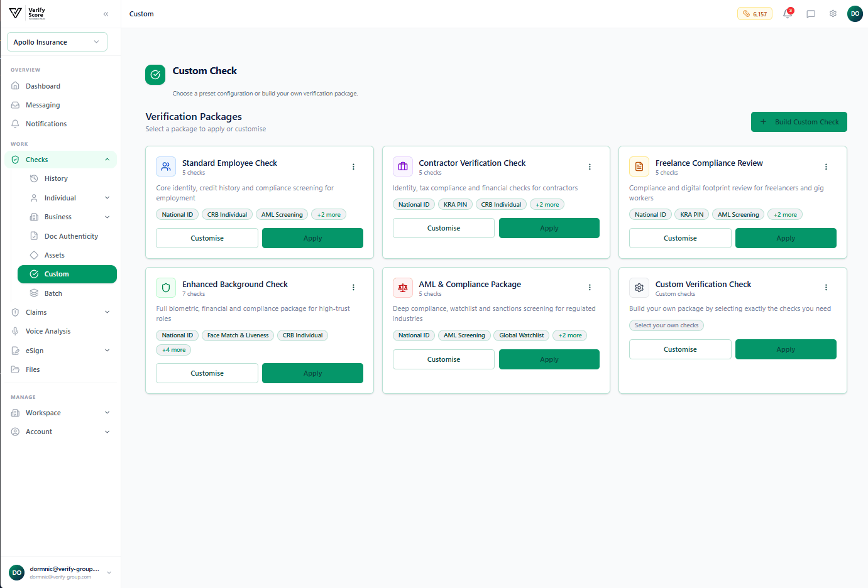This screenshot has height=588, width=868.
Task: Open options menu for Standard Employee Check
Action: point(353,166)
